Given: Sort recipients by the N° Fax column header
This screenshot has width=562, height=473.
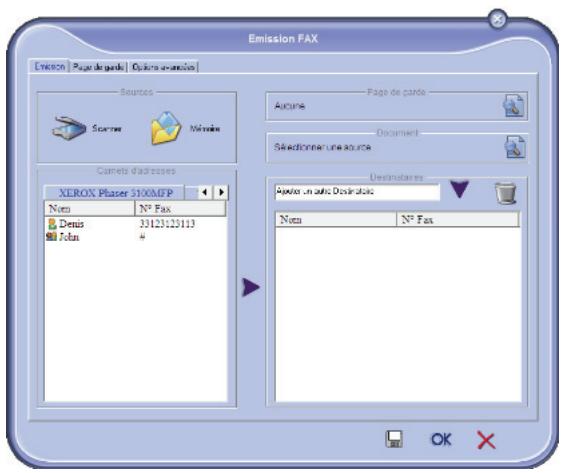Looking at the screenshot, I should (458, 219).
